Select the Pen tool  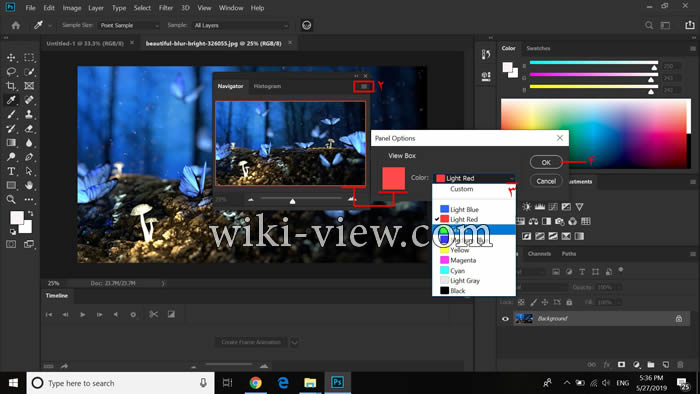point(29,157)
